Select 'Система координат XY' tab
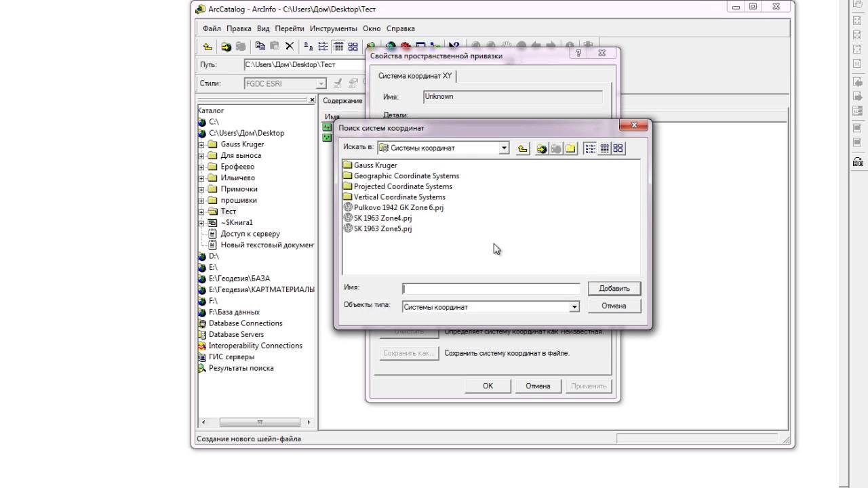 (x=415, y=76)
